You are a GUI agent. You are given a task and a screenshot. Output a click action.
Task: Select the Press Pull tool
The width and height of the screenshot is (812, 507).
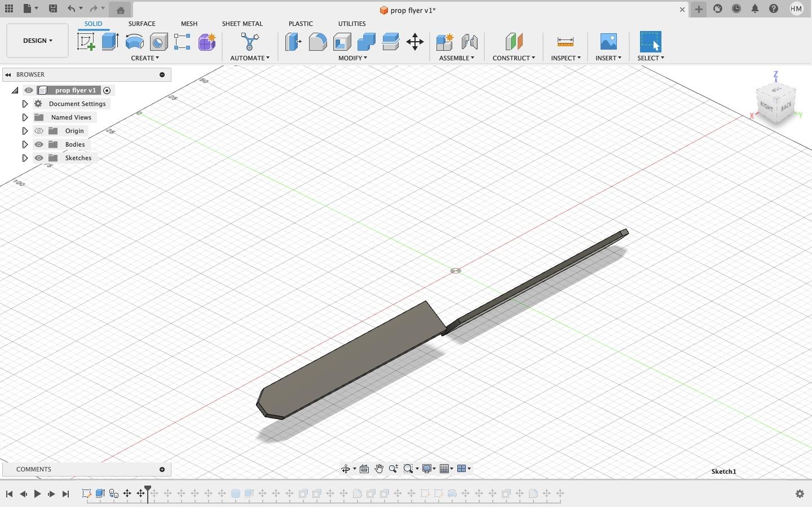point(293,42)
